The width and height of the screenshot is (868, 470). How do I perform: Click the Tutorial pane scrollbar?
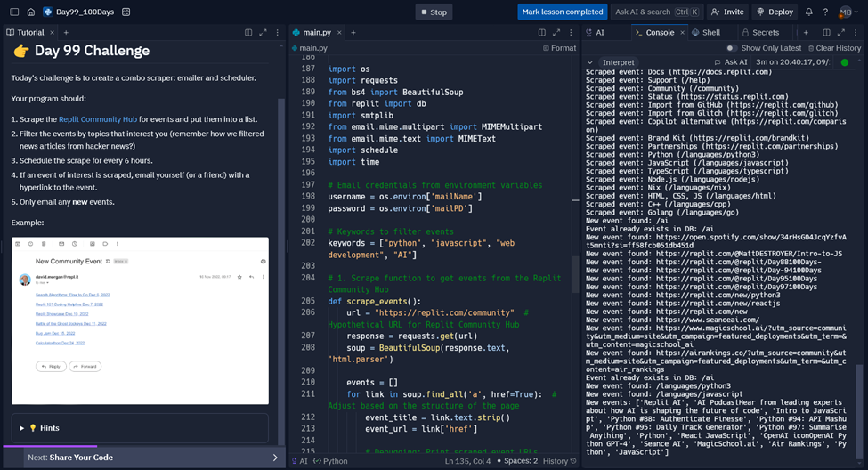pyautogui.click(x=280, y=271)
